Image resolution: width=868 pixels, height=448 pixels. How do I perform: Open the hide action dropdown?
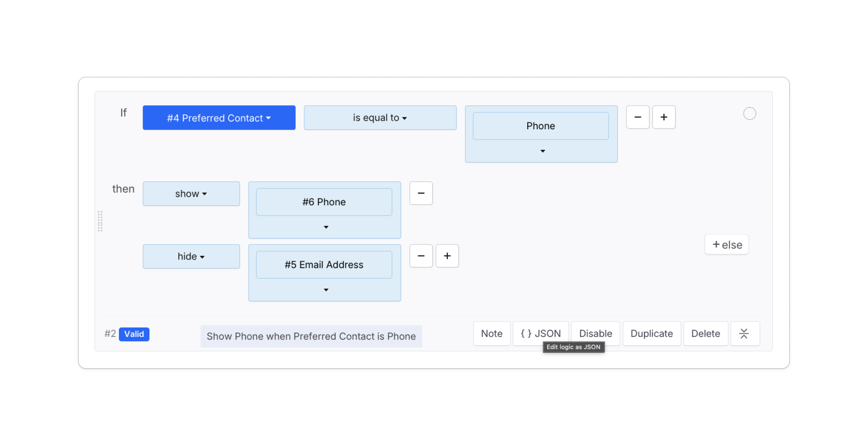click(x=191, y=257)
